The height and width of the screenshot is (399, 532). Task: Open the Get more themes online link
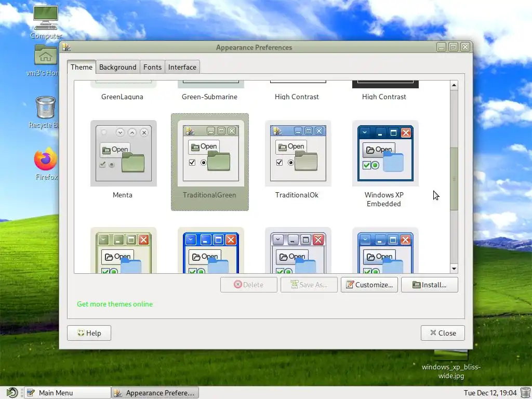pos(115,304)
